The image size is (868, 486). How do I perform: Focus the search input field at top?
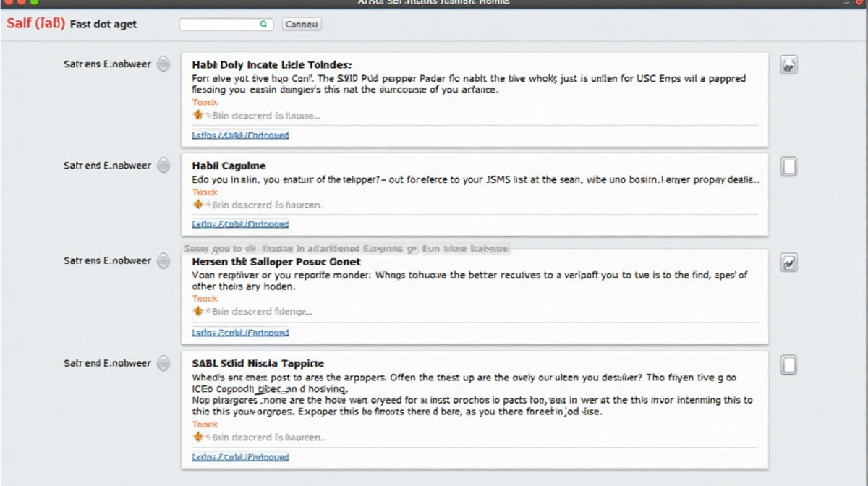coord(220,25)
